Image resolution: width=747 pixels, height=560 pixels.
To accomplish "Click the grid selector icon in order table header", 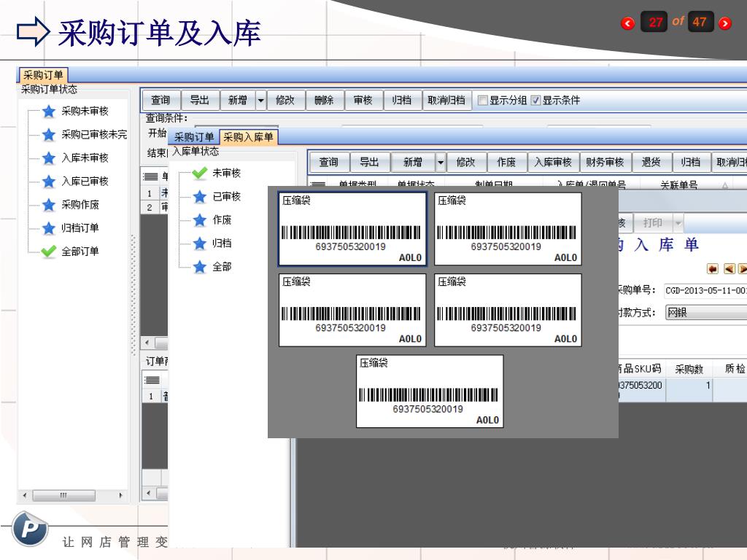I will tap(150, 176).
